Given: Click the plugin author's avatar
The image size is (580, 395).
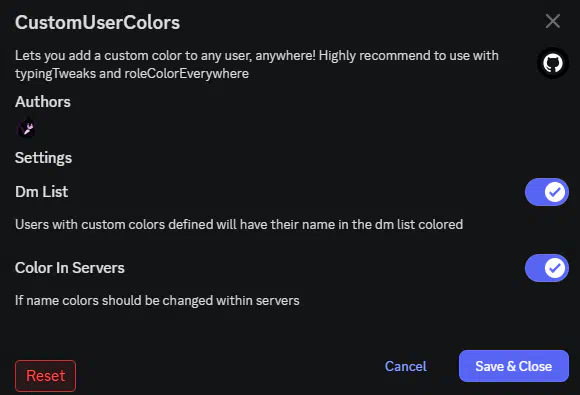Looking at the screenshot, I should (x=26, y=128).
